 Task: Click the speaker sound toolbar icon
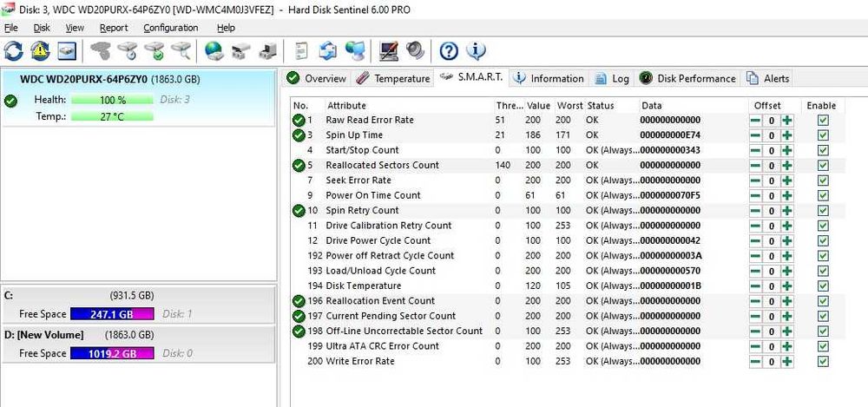(x=415, y=51)
